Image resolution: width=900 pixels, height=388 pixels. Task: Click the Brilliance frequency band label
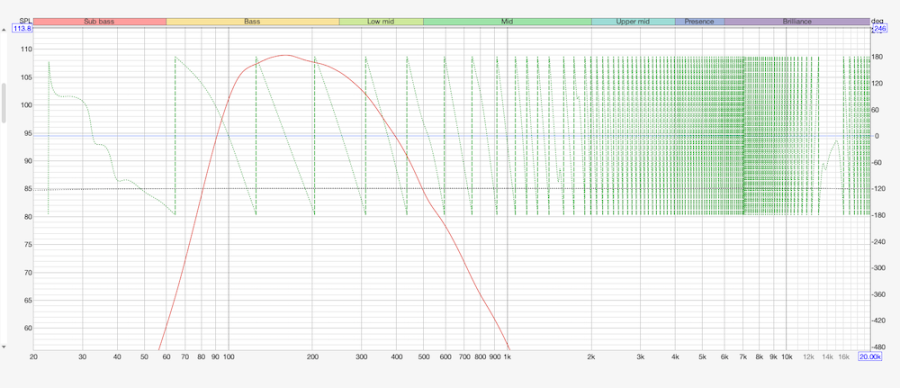pyautogui.click(x=797, y=22)
